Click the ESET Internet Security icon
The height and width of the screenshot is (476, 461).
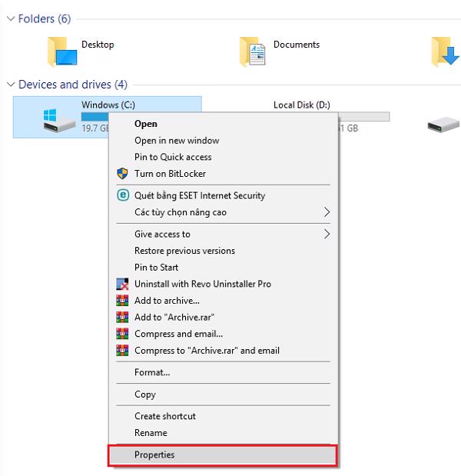(x=121, y=195)
